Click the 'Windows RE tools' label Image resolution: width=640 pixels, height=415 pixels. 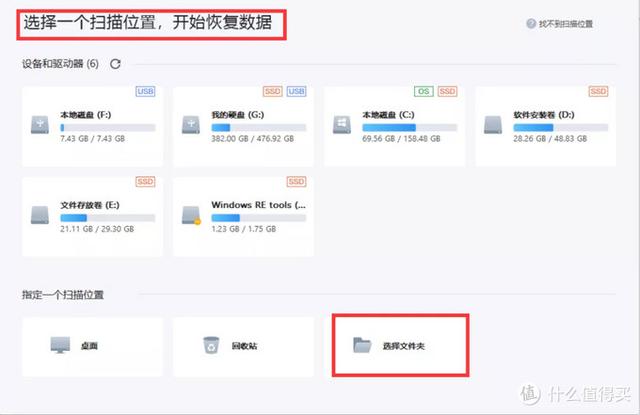click(x=258, y=205)
